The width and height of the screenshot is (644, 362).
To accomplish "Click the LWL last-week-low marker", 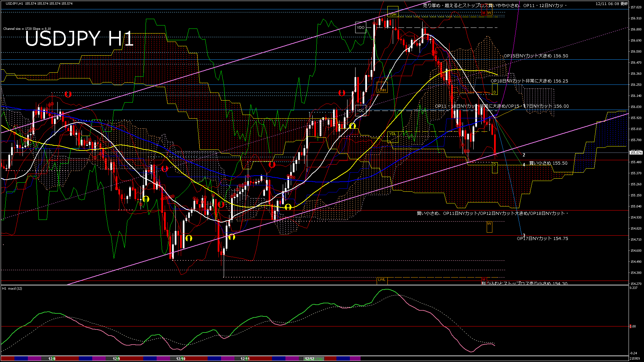I will pyautogui.click(x=381, y=280).
